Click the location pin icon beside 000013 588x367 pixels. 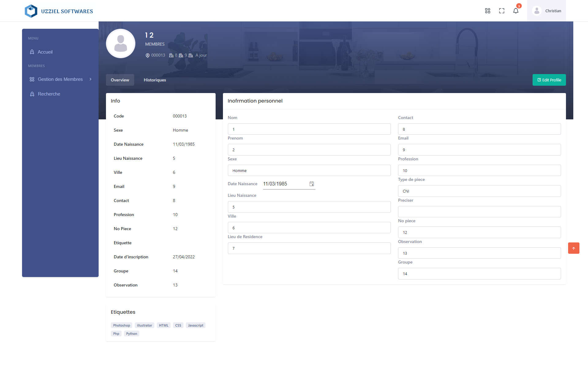(x=148, y=55)
